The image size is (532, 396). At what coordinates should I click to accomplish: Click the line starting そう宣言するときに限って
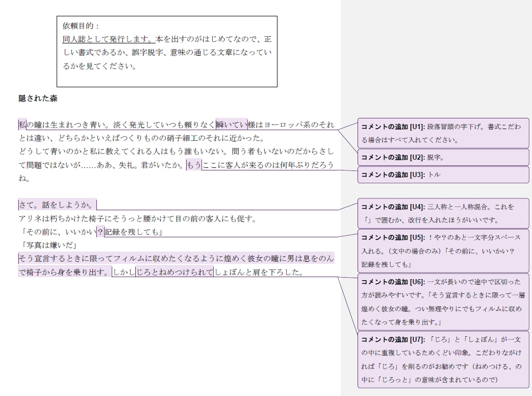click(176, 259)
